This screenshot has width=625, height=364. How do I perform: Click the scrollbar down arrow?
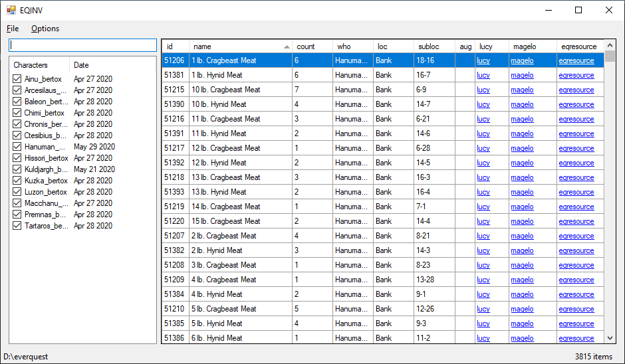click(610, 338)
